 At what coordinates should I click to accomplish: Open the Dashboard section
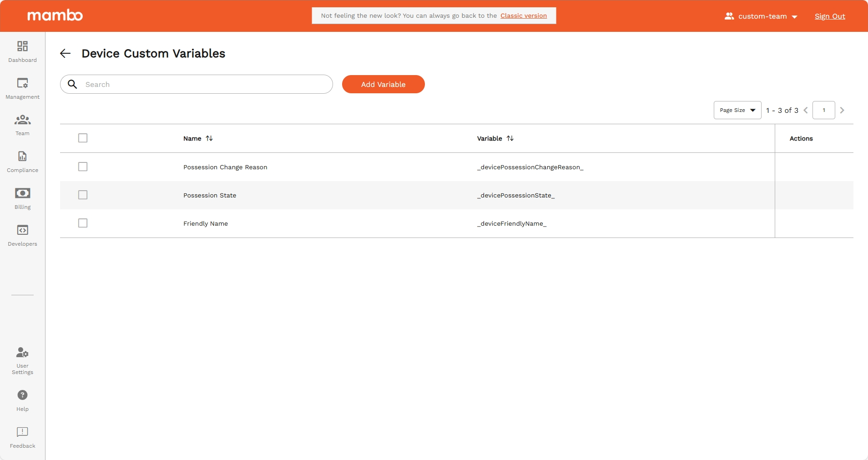point(22,51)
